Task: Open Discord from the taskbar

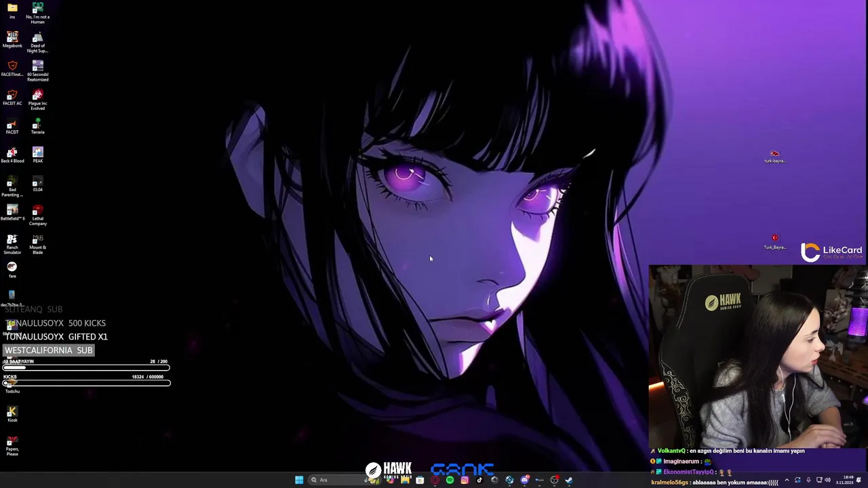Action: [x=524, y=480]
